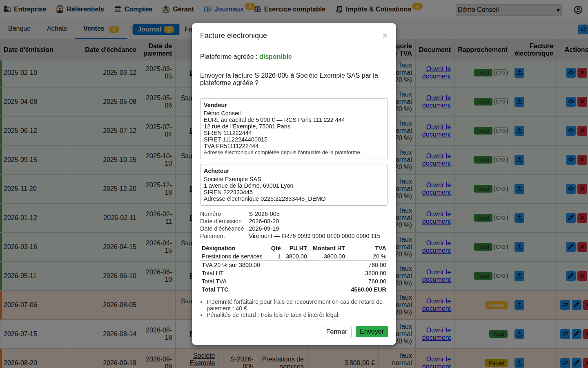Open the user account icon
588x368 pixels.
[x=578, y=10]
